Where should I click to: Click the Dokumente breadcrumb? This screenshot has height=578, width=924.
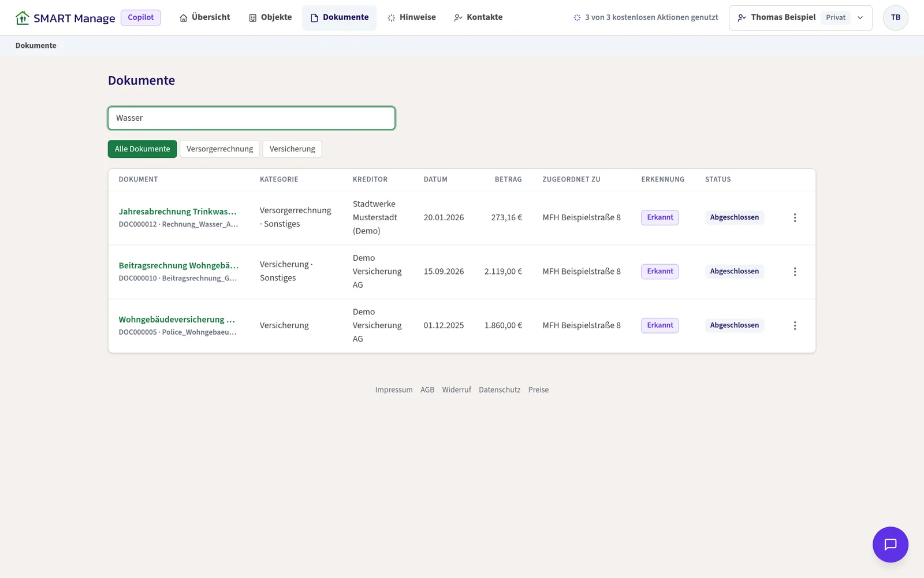click(x=36, y=46)
